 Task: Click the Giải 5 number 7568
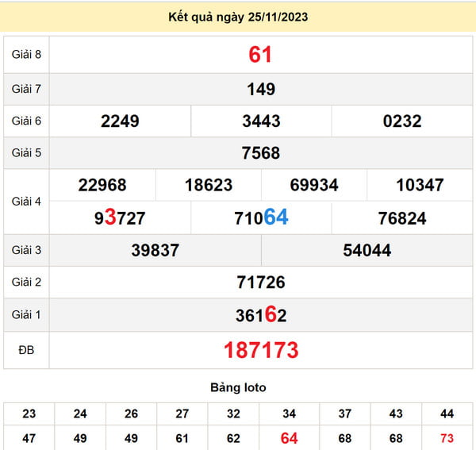pyautogui.click(x=260, y=153)
